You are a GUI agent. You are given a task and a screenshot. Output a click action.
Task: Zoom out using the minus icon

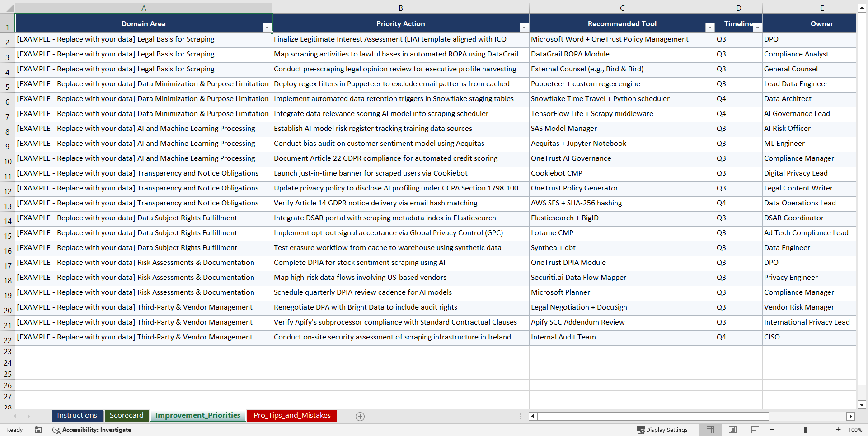point(772,430)
